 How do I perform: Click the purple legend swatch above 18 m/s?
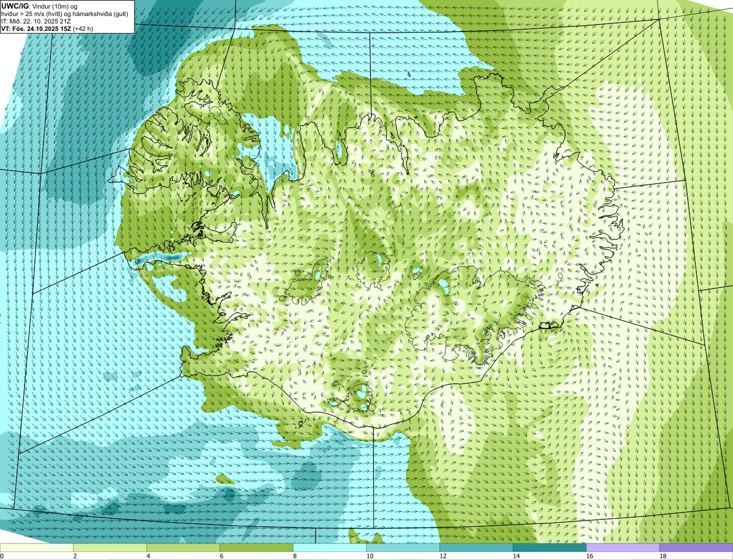click(x=696, y=547)
